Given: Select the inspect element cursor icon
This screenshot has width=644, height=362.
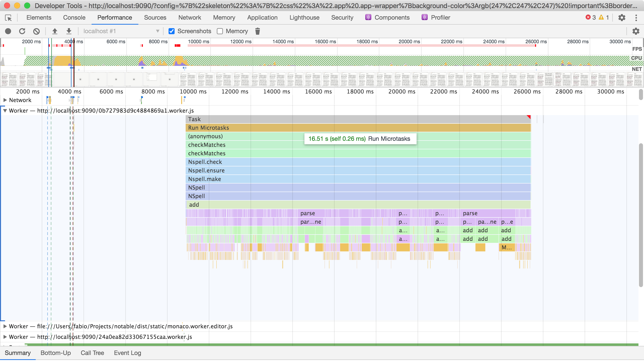Looking at the screenshot, I should [8, 18].
